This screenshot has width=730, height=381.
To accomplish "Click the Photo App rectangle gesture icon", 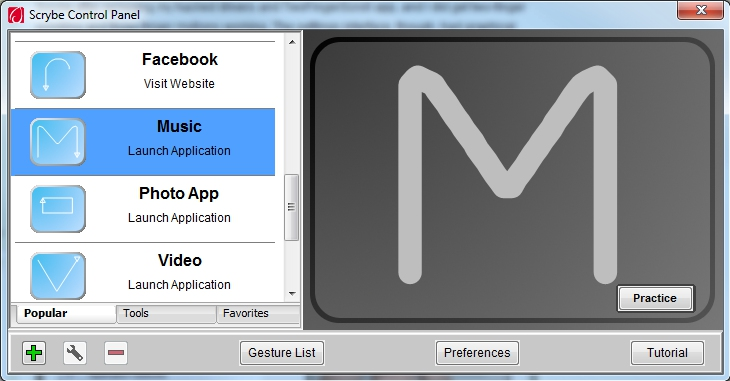I will 58,209.
